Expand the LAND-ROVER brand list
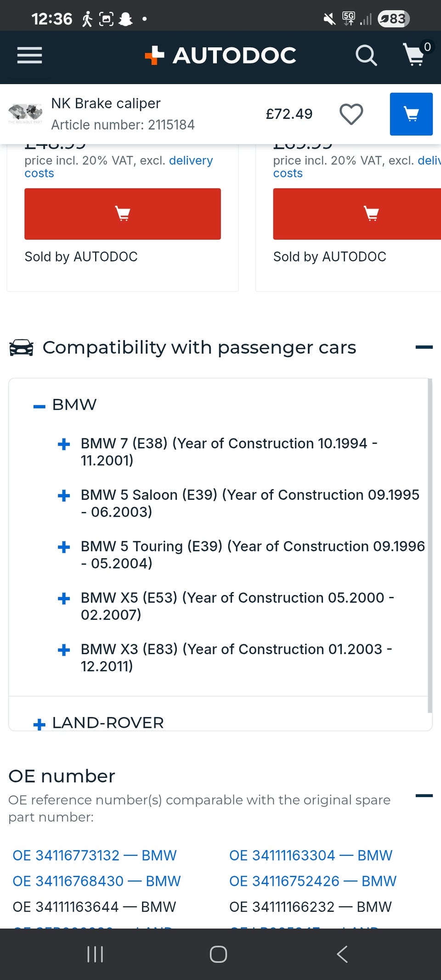The width and height of the screenshot is (441, 980). (40, 725)
